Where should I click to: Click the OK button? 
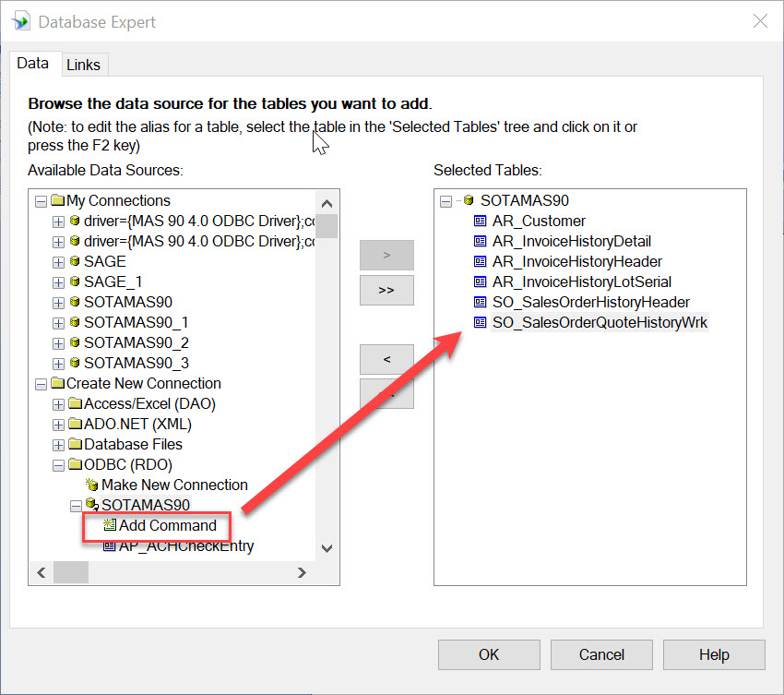coord(489,654)
